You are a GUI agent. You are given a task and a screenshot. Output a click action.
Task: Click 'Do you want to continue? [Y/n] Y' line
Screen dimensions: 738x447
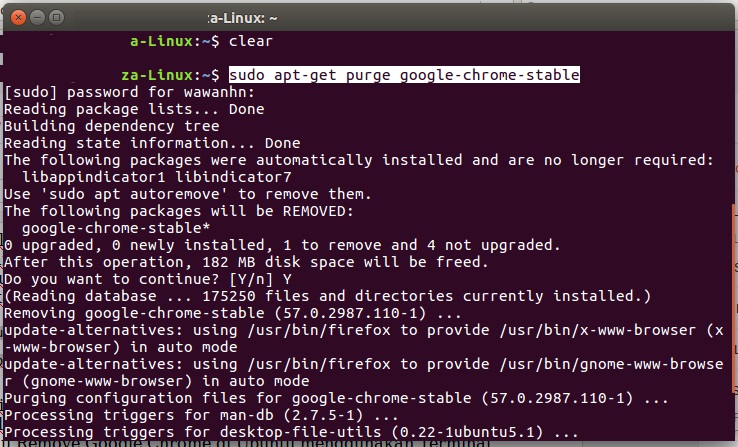(x=148, y=279)
